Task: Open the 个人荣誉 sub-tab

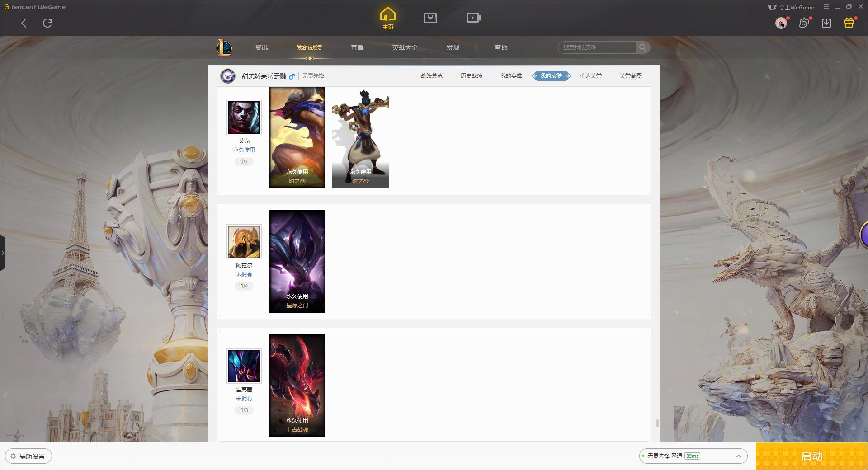Action: (x=591, y=76)
